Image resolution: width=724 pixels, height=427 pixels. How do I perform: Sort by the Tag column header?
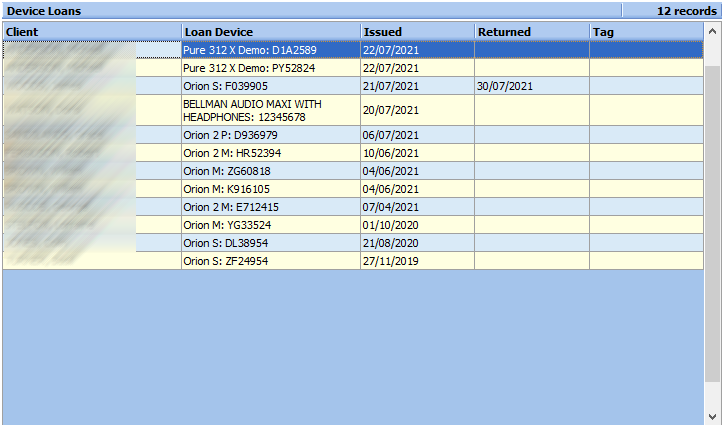[x=646, y=32]
